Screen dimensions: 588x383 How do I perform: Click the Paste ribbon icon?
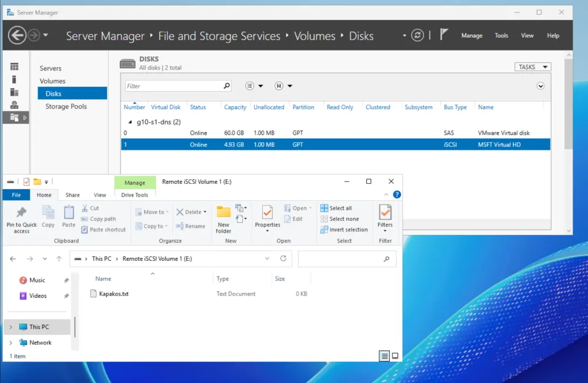69,212
